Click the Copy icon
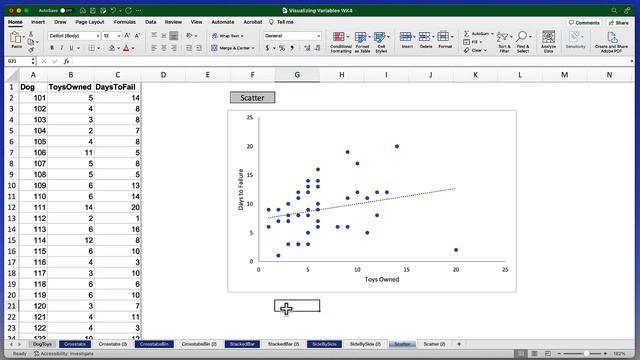 click(31, 42)
